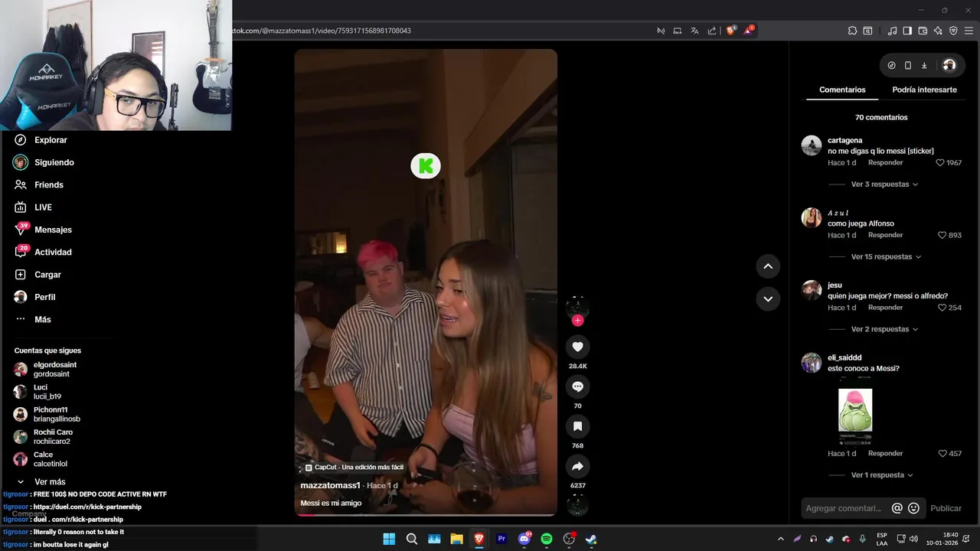Open Discord from the taskbar

pyautogui.click(x=524, y=539)
